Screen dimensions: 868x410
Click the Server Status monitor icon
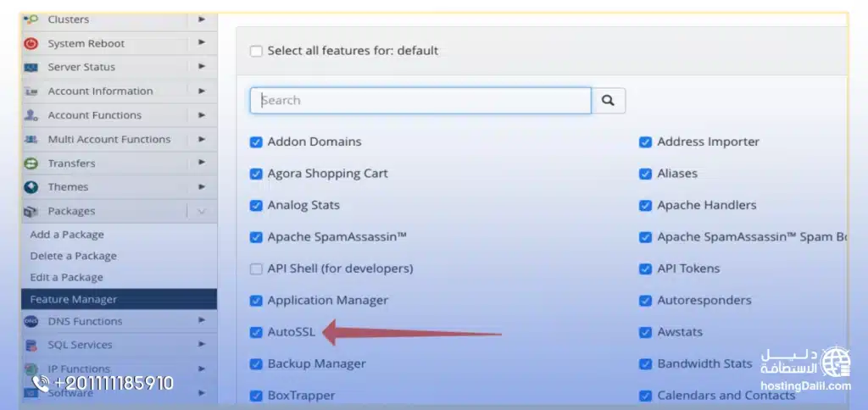[31, 67]
